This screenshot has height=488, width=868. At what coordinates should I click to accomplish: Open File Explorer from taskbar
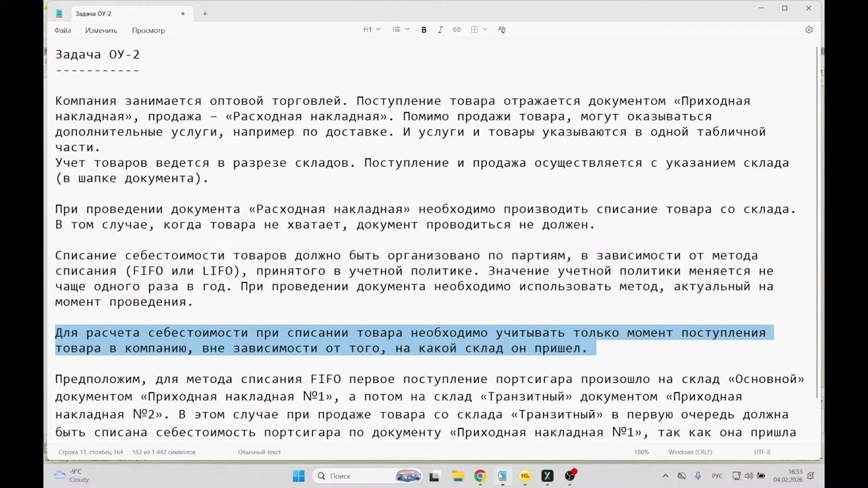[457, 476]
